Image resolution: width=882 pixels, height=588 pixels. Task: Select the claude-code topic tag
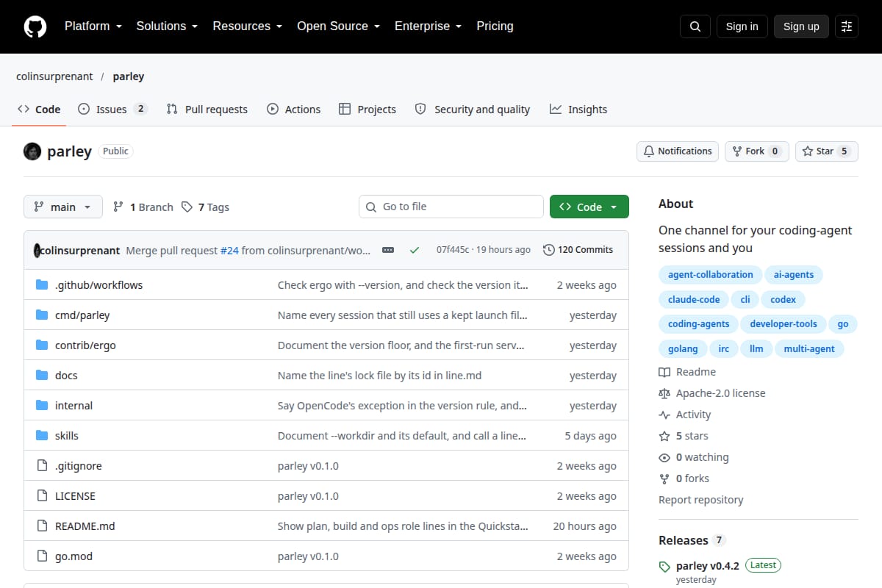click(x=694, y=299)
